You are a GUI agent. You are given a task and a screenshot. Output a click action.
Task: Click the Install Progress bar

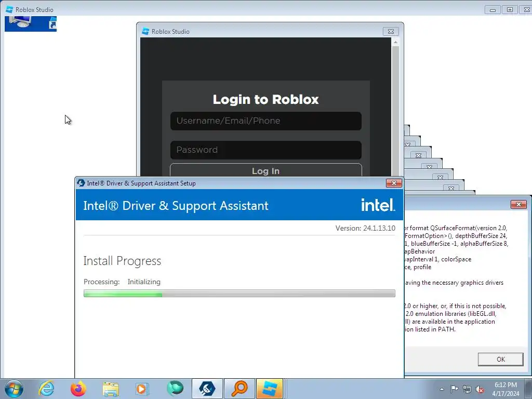coord(239,294)
